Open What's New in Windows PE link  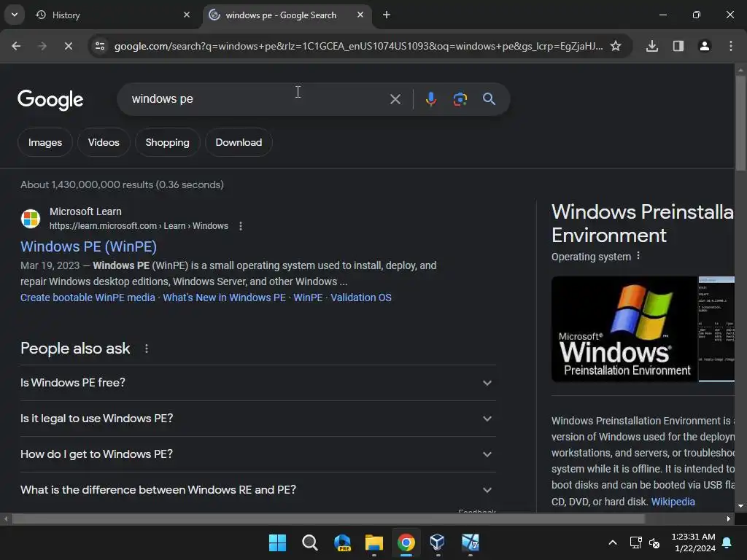point(225,297)
